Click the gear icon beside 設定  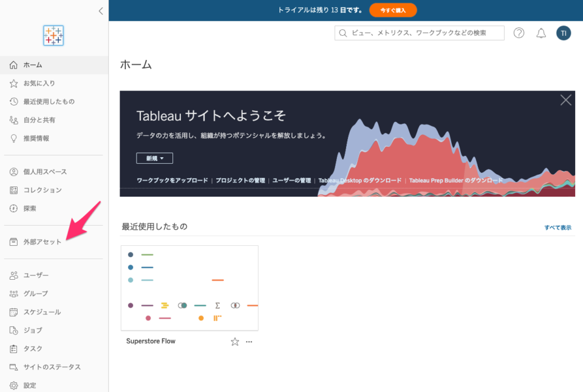(x=13, y=385)
